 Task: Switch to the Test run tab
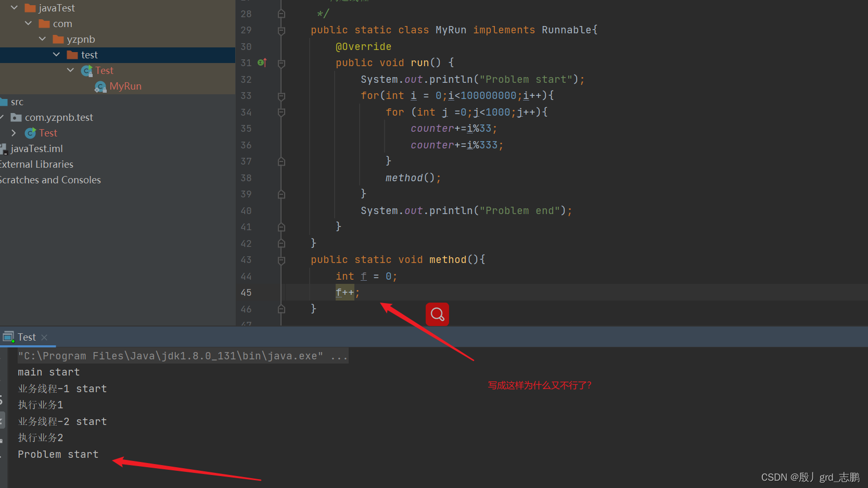[27, 337]
